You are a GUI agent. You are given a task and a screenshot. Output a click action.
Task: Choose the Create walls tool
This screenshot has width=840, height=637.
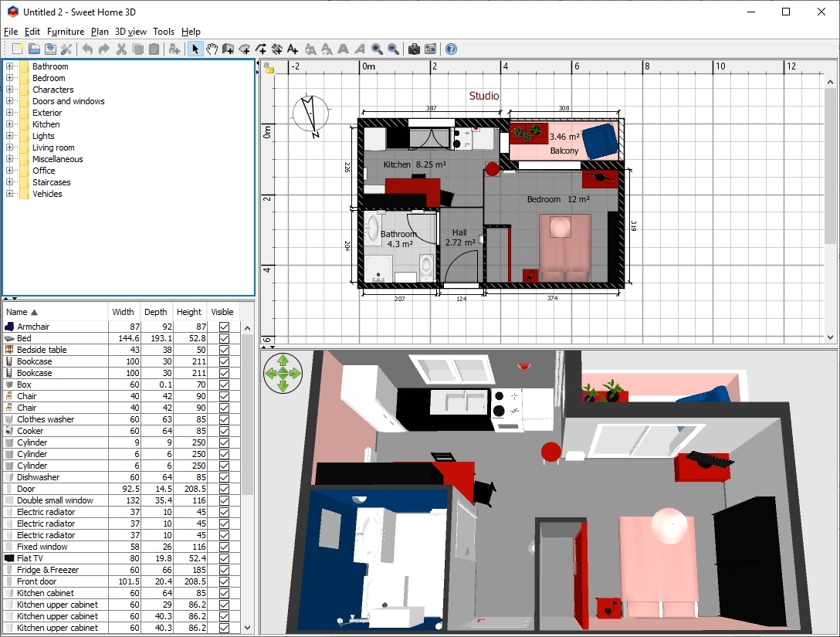(228, 49)
